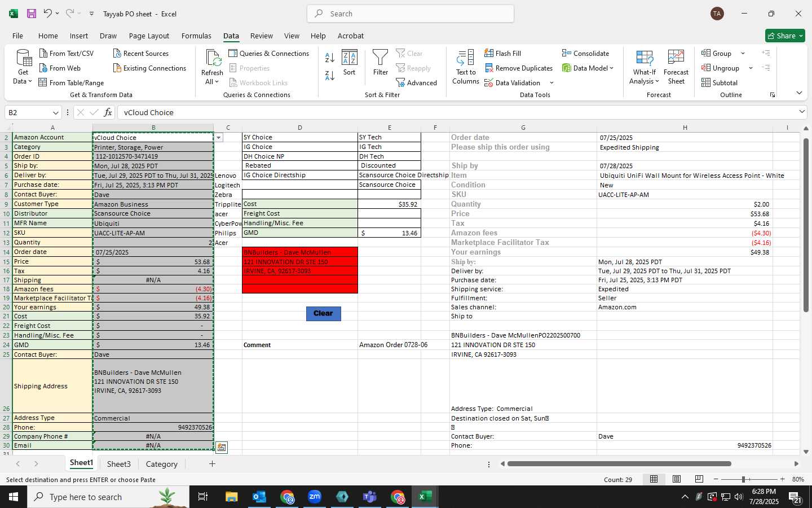
Task: Open Data Validation
Action: 513,82
